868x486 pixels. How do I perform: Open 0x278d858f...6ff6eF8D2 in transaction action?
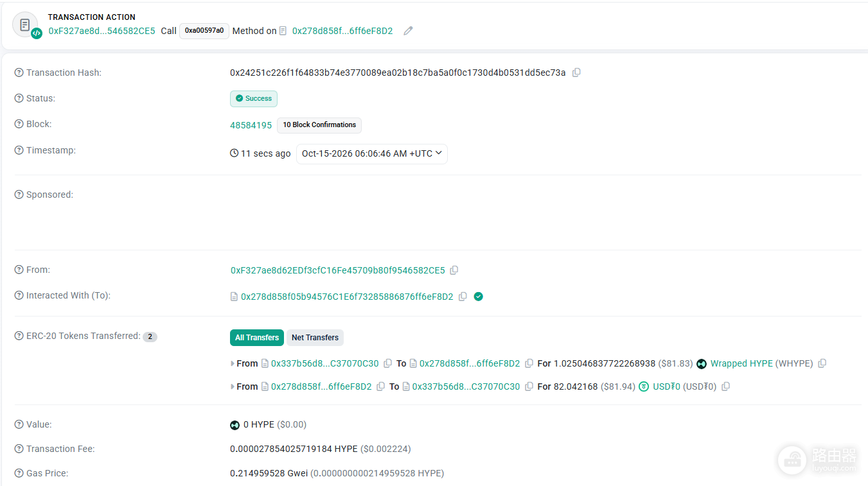342,31
